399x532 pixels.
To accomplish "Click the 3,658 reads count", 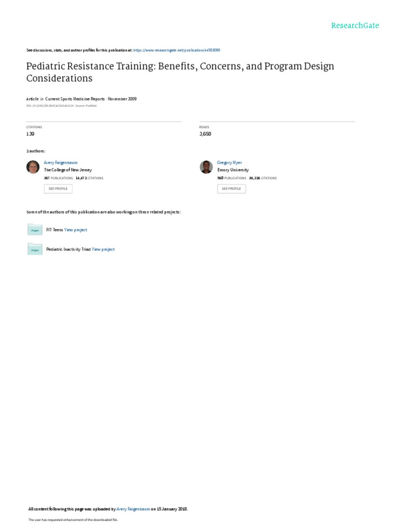I will click(x=205, y=134).
